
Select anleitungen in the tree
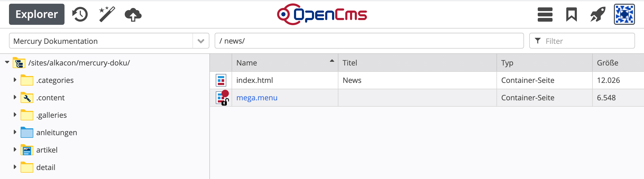coord(57,133)
